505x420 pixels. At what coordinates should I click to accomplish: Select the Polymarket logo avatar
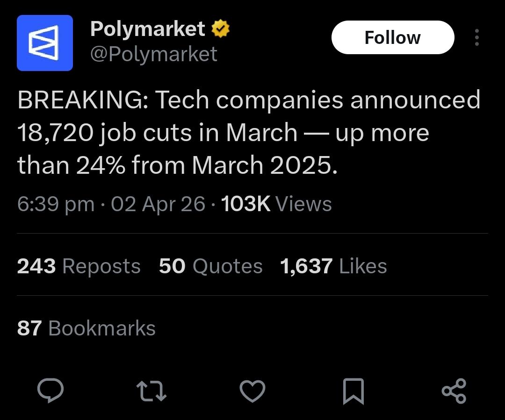(x=45, y=42)
